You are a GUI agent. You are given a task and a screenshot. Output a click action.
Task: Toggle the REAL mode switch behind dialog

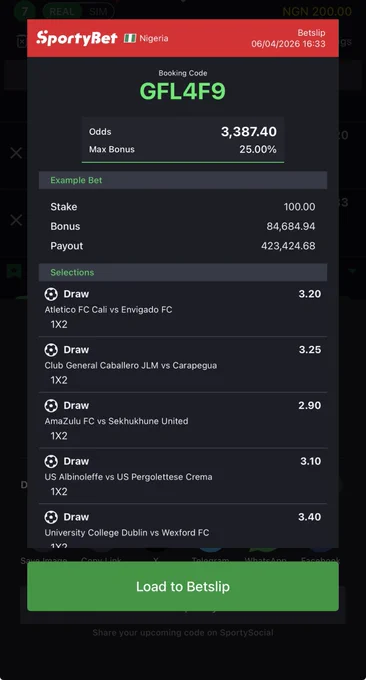click(61, 12)
